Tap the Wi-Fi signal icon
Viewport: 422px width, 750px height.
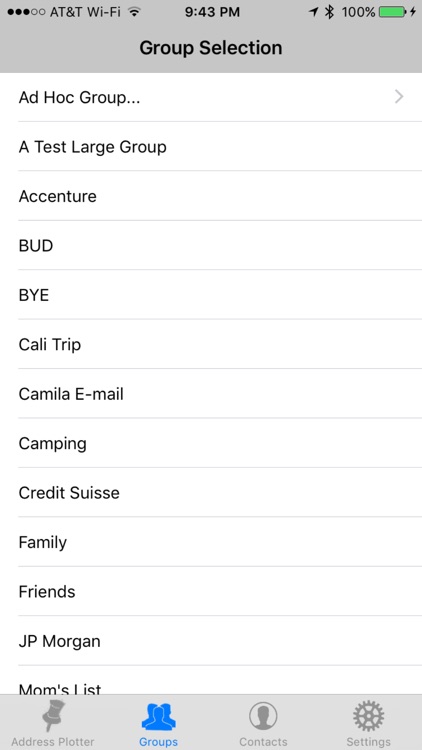click(135, 12)
